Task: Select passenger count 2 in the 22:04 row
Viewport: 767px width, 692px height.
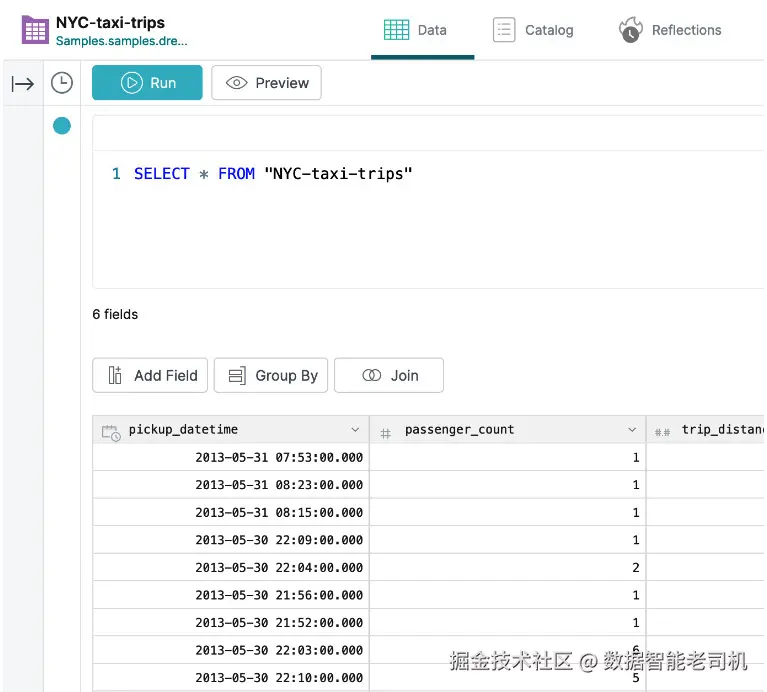Action: point(508,567)
